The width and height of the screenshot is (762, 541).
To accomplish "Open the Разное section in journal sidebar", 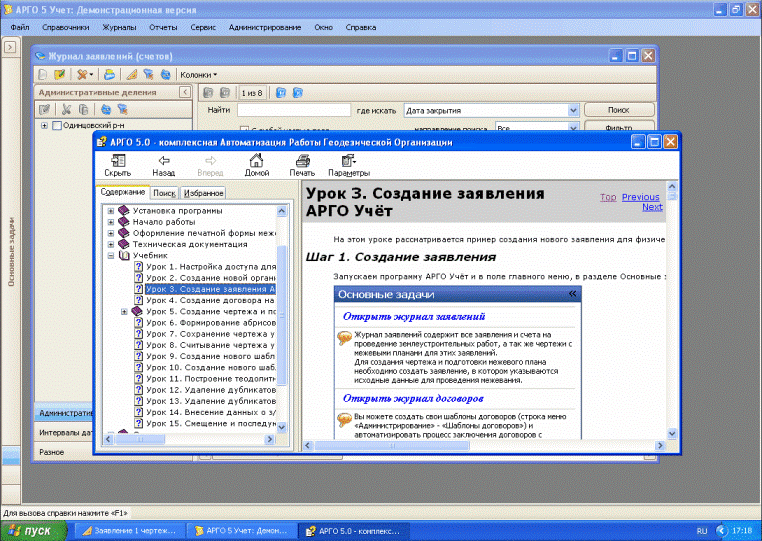I will [x=63, y=452].
